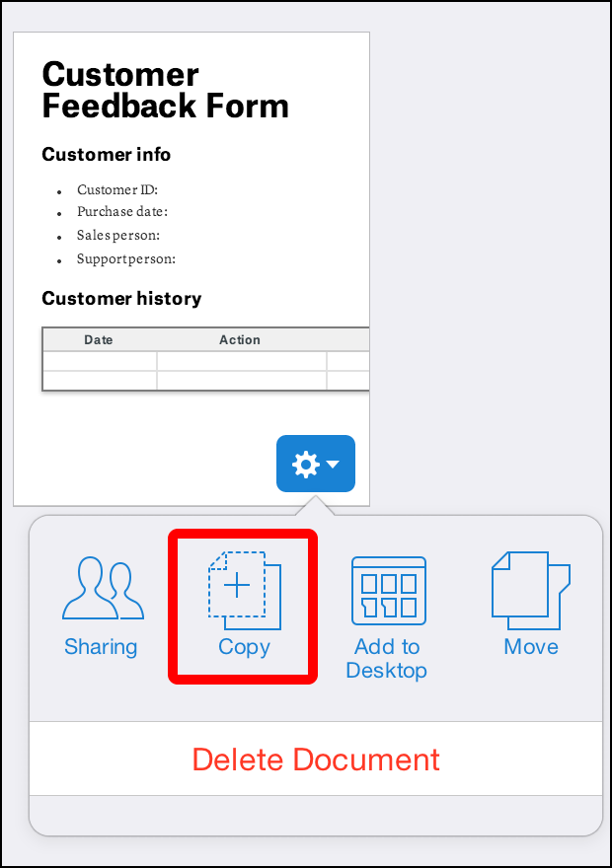The height and width of the screenshot is (868, 612).
Task: Click the Move document icon
Action: tap(530, 590)
